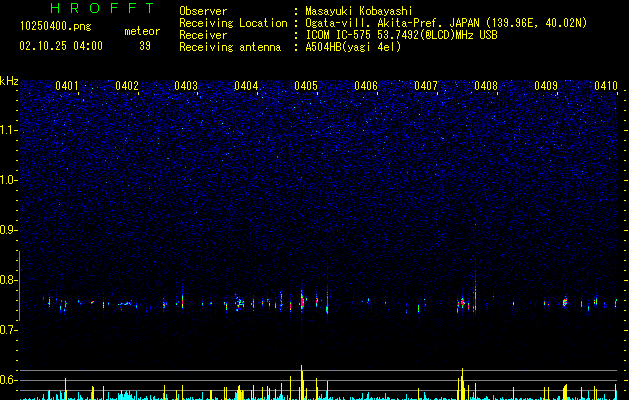
Task: Click the observer name Masayuki Kobayashi
Action: point(359,11)
